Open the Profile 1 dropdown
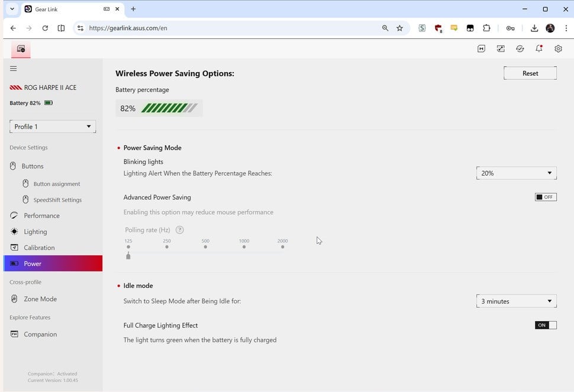 click(x=53, y=127)
